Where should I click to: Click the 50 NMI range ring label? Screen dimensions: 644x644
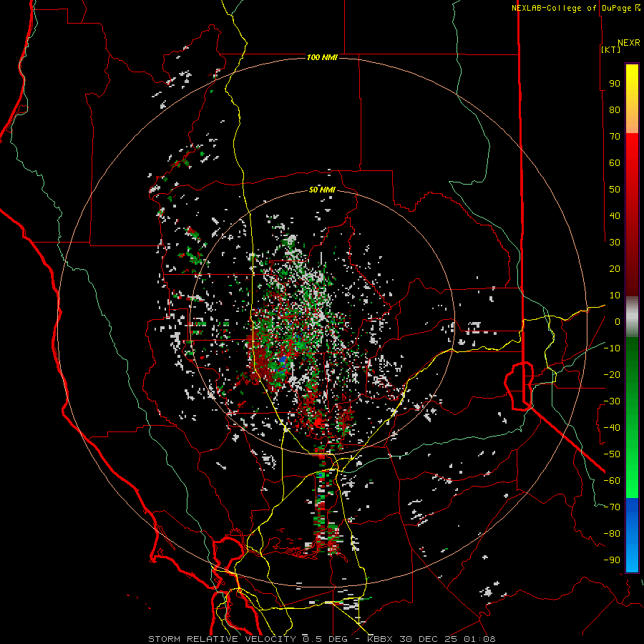[x=322, y=190]
